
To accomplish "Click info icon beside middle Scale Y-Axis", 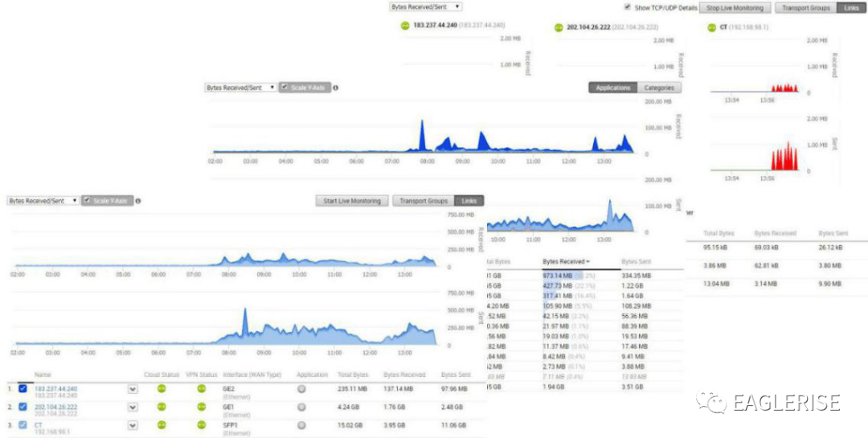I will (335, 88).
